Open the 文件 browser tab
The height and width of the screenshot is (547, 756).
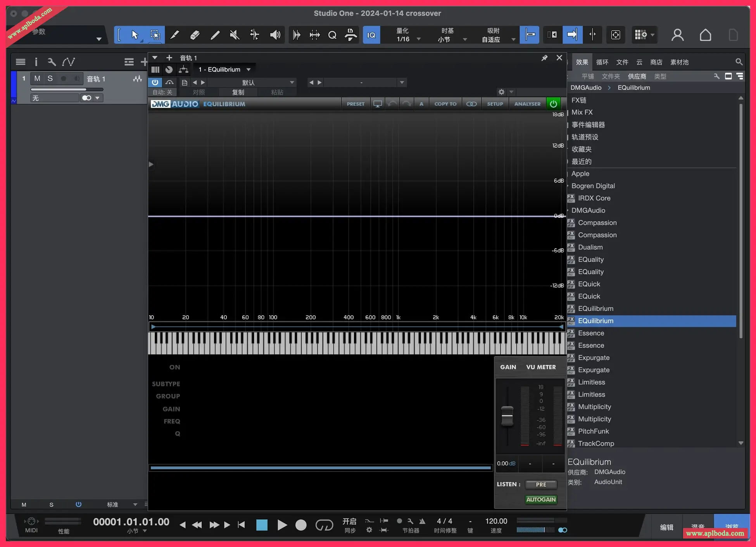pyautogui.click(x=622, y=62)
